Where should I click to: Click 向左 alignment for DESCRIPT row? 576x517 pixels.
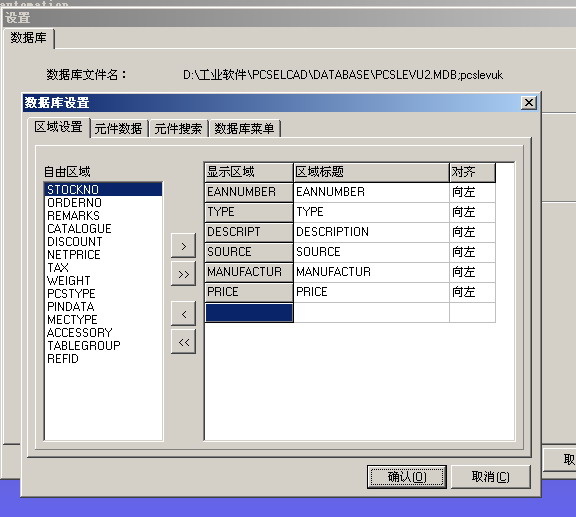tap(472, 232)
